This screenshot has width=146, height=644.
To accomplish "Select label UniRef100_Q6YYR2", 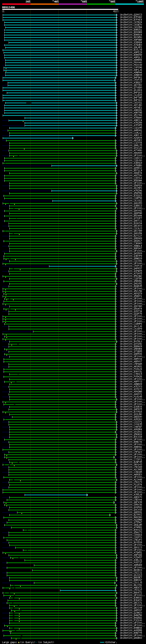I will (131, 85).
